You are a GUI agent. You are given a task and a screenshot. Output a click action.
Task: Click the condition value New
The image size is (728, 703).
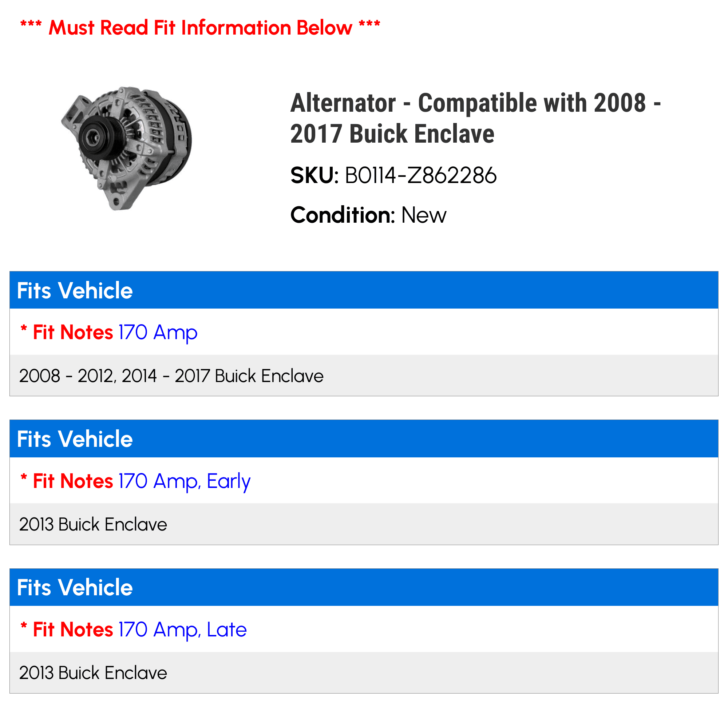[x=424, y=215]
